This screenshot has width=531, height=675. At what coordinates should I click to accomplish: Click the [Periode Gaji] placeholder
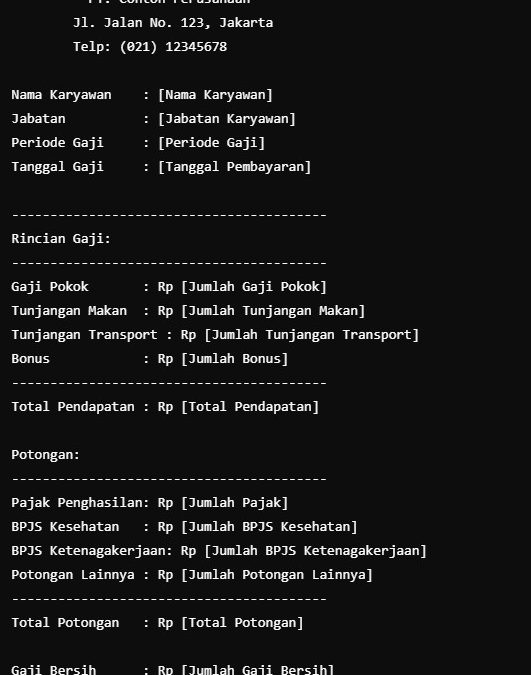(211, 143)
